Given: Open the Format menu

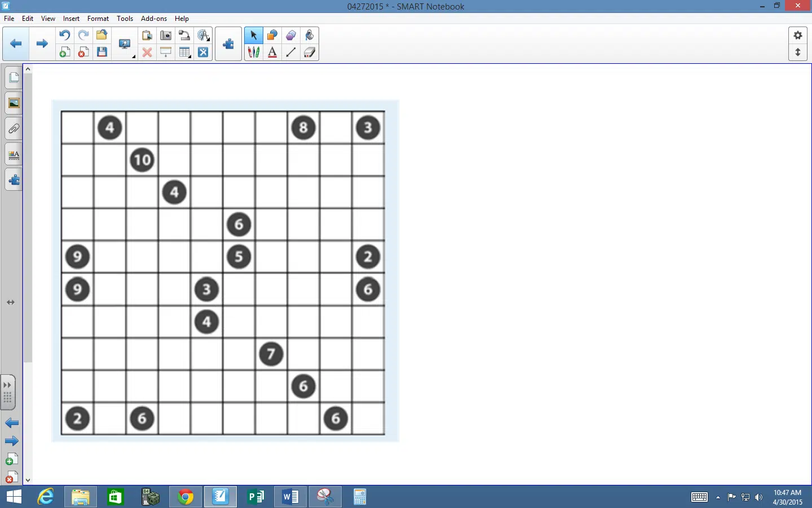Looking at the screenshot, I should point(98,19).
